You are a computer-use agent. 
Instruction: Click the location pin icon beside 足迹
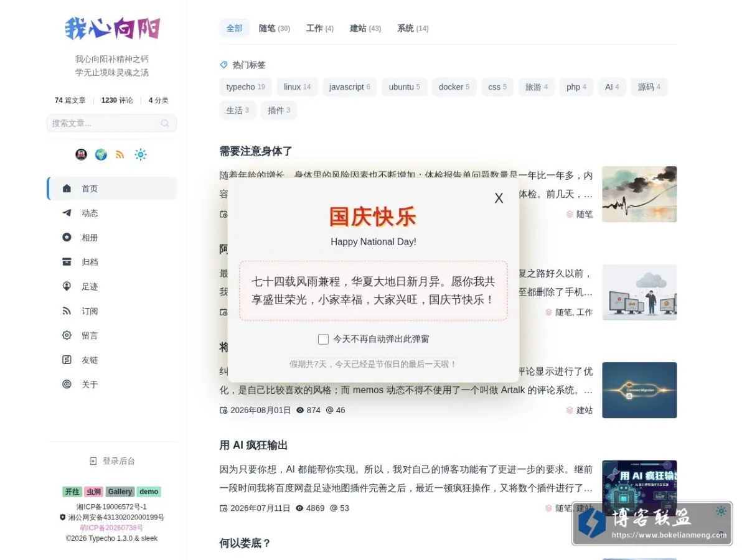pos(67,286)
